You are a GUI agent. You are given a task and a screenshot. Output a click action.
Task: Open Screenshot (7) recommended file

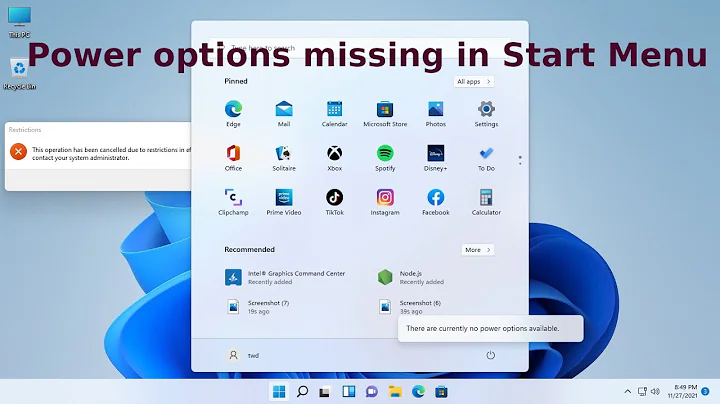(257, 307)
